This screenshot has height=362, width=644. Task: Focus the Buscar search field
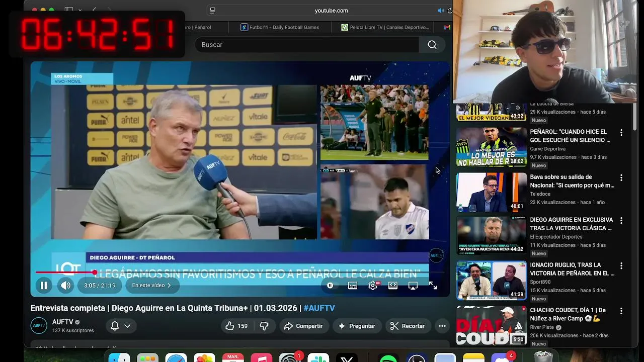click(307, 45)
